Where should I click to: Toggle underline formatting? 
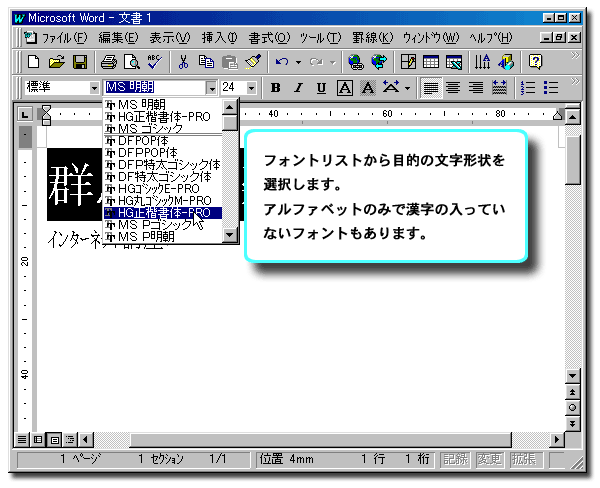coord(321,88)
